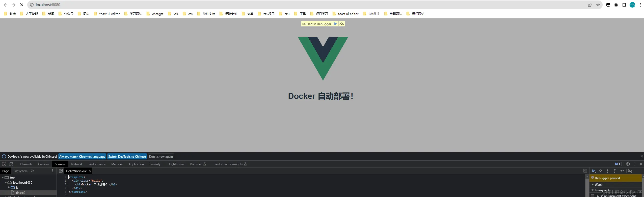Open the 人工智能 bookmark folder
The width and height of the screenshot is (644, 197).
(x=29, y=14)
